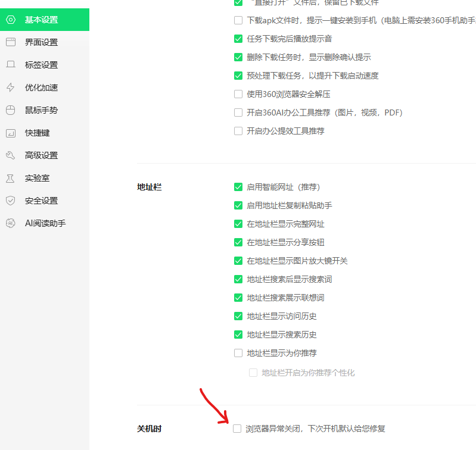The image size is (476, 450).
Task: Click the mouse icon for 鼠标手势
Action: (10, 110)
